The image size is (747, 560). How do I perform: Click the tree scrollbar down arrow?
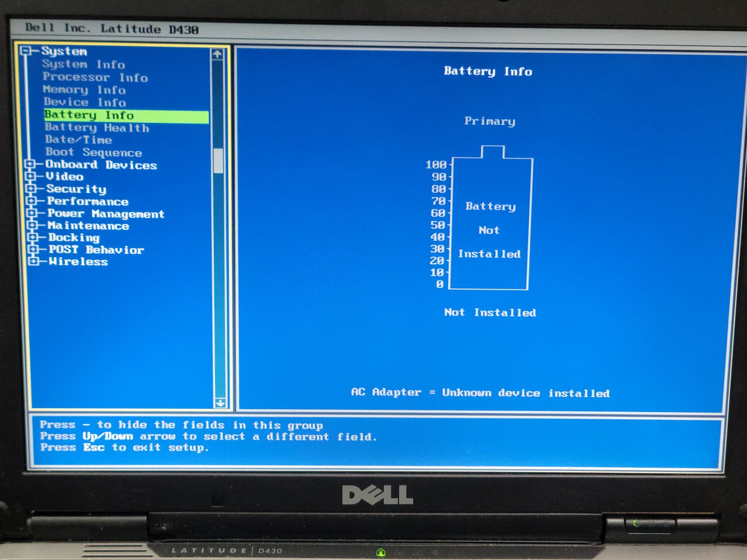tap(220, 402)
